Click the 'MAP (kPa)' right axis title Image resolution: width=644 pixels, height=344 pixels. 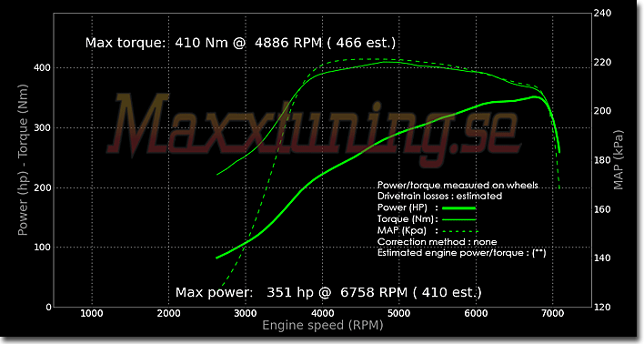pos(619,160)
